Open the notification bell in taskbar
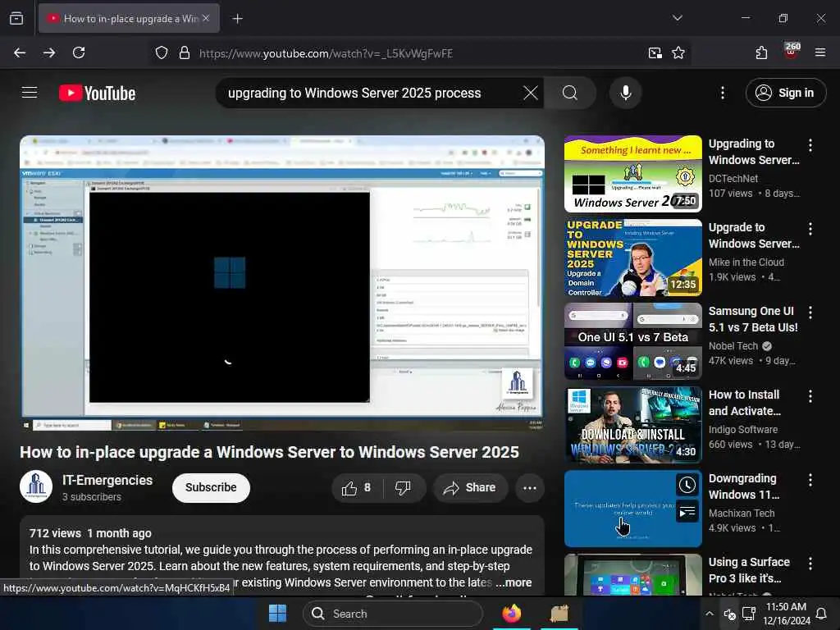Image resolution: width=840 pixels, height=630 pixels. click(820, 614)
